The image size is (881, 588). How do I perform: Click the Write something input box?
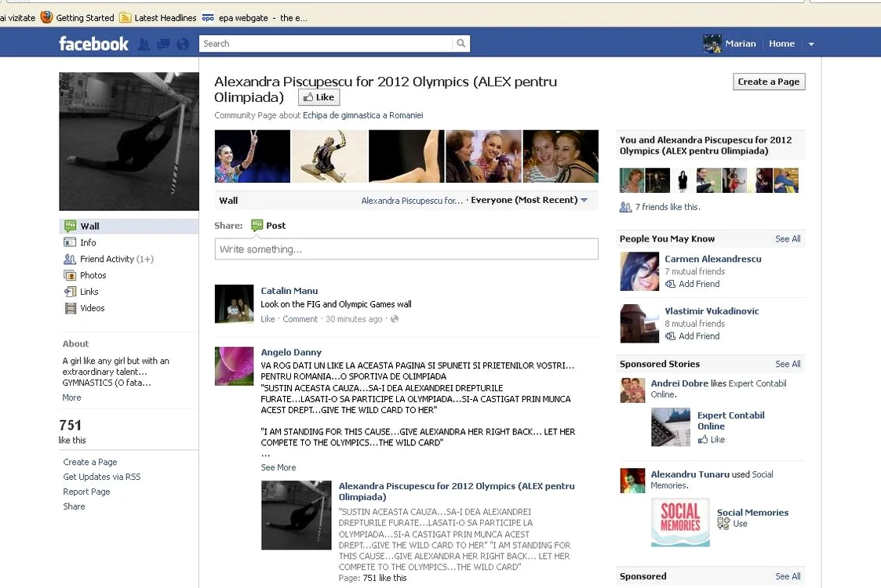[406, 249]
